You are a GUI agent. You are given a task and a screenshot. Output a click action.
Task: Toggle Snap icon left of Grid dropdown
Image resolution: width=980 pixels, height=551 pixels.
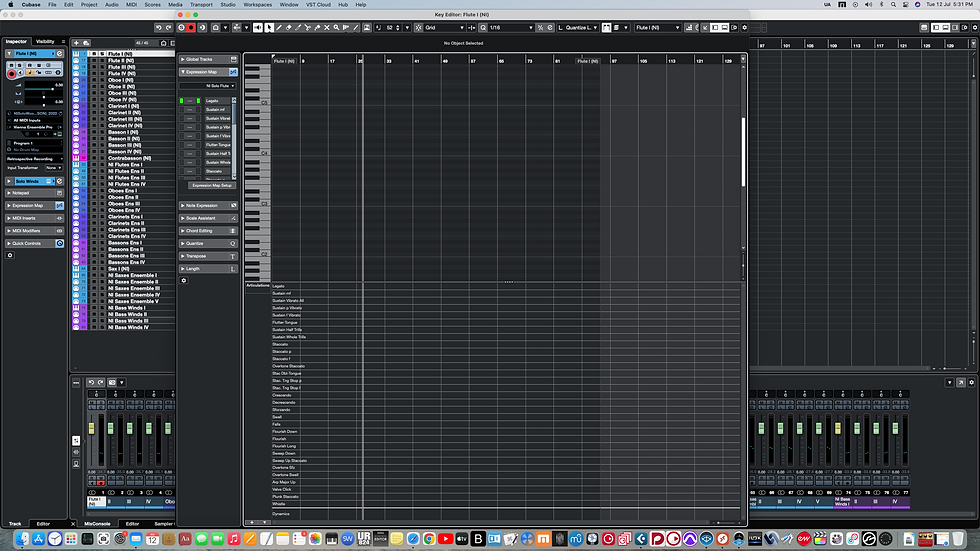click(419, 27)
